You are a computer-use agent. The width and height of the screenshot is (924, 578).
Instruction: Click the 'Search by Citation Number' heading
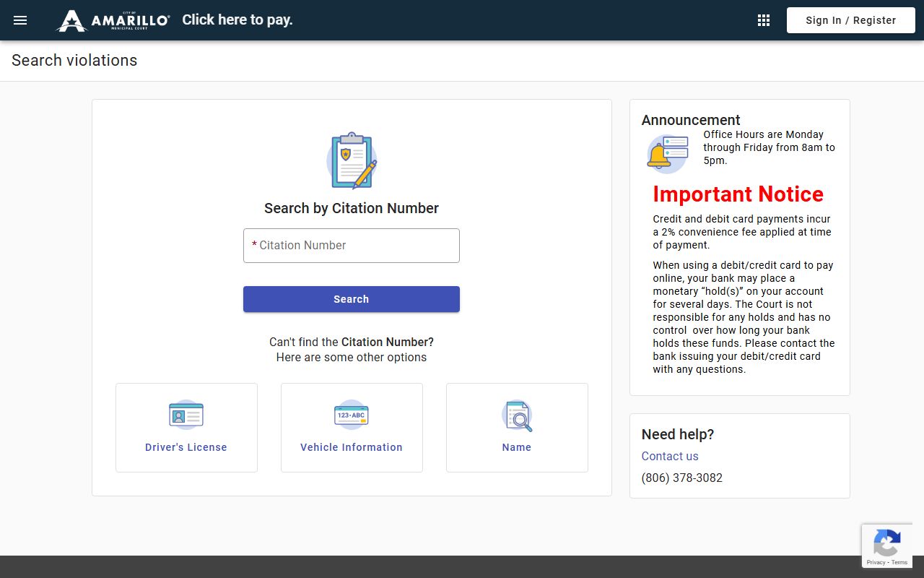tap(352, 208)
